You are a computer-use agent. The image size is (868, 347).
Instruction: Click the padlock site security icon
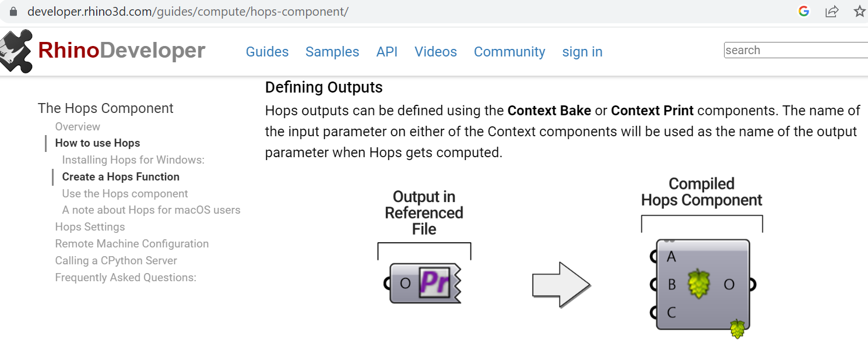[13, 10]
